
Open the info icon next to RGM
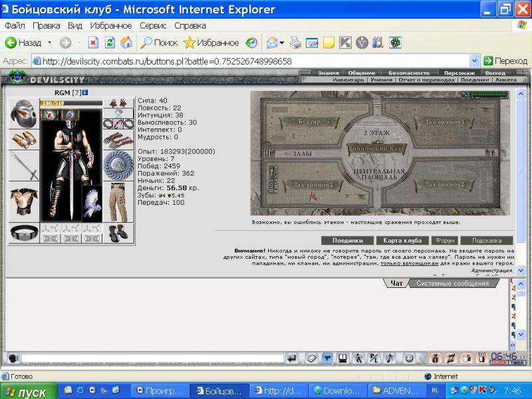tap(85, 92)
